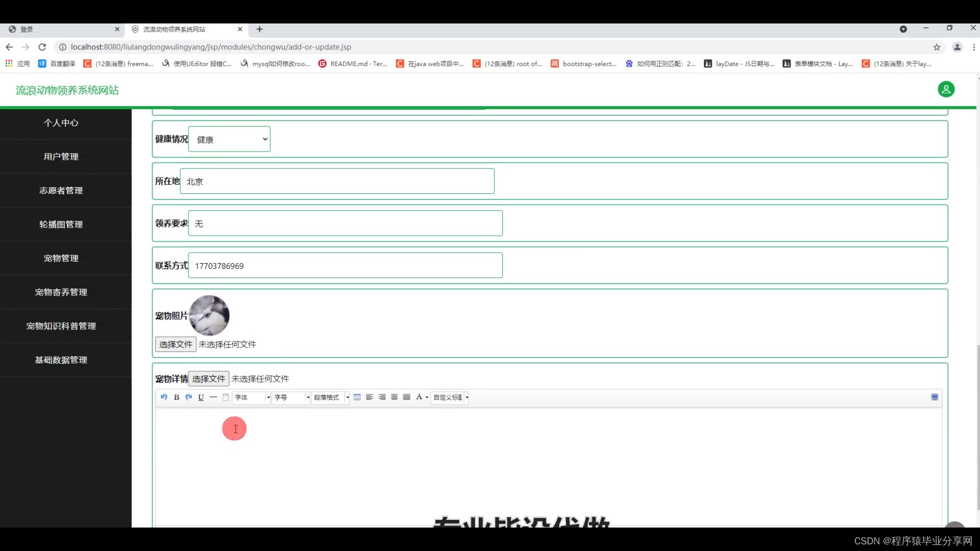Image resolution: width=980 pixels, height=551 pixels.
Task: Toggle bold formatting in editor
Action: point(177,397)
